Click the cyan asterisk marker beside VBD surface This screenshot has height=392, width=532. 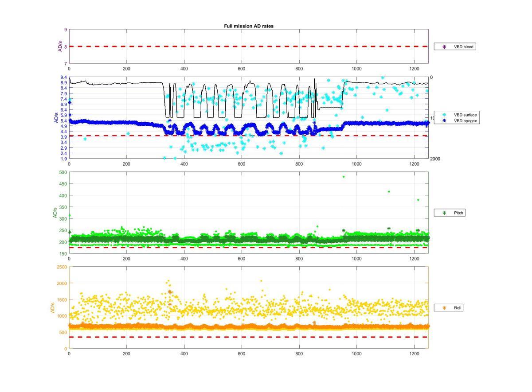(444, 115)
